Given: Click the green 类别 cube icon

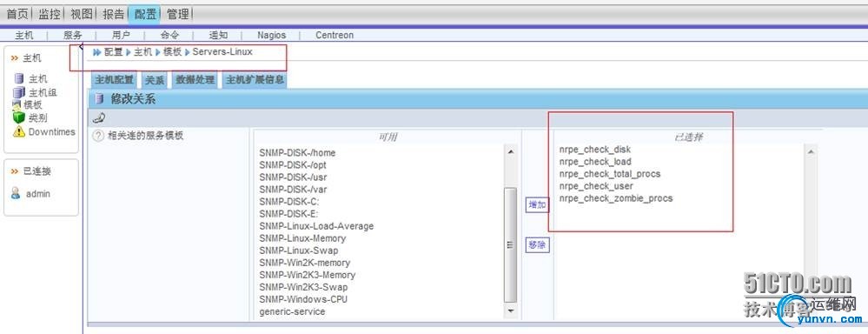Looking at the screenshot, I should 19,117.
